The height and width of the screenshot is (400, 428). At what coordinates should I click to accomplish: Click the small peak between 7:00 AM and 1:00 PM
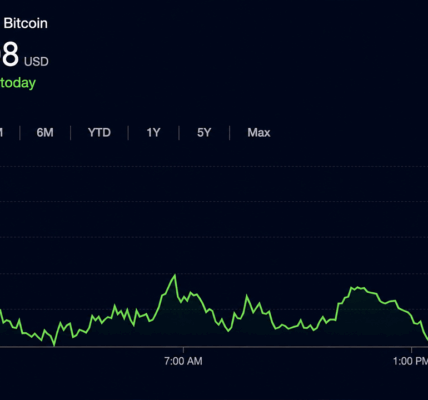click(x=247, y=296)
